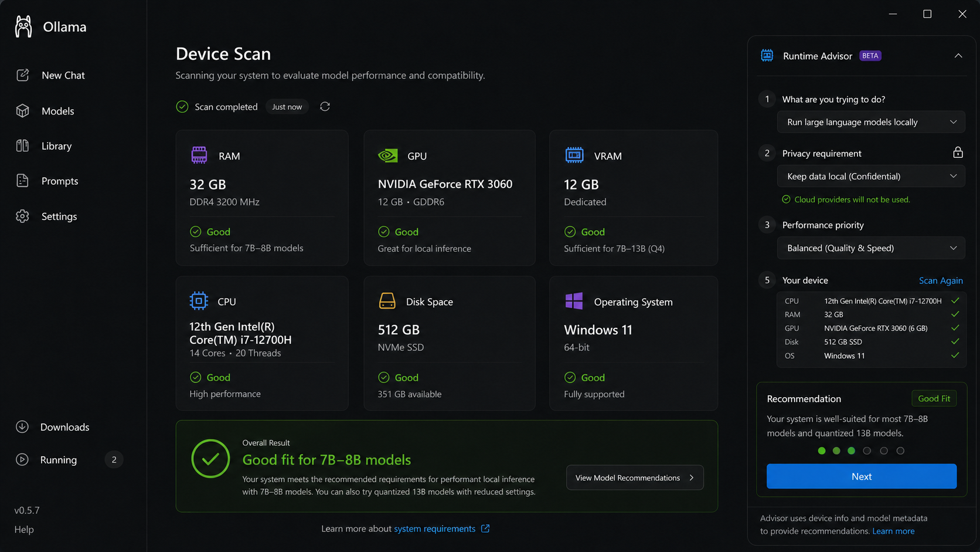This screenshot has width=980, height=552.
Task: Go to the Models page
Action: point(45,111)
